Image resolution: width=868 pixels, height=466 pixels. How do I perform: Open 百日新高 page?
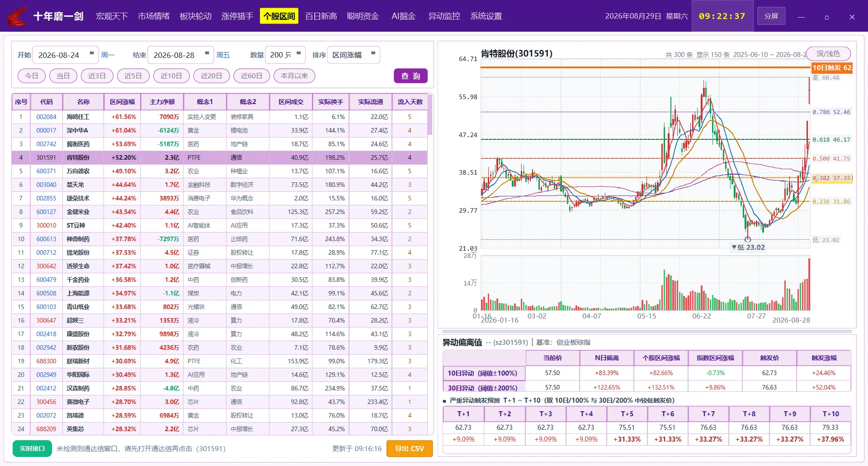coord(321,16)
